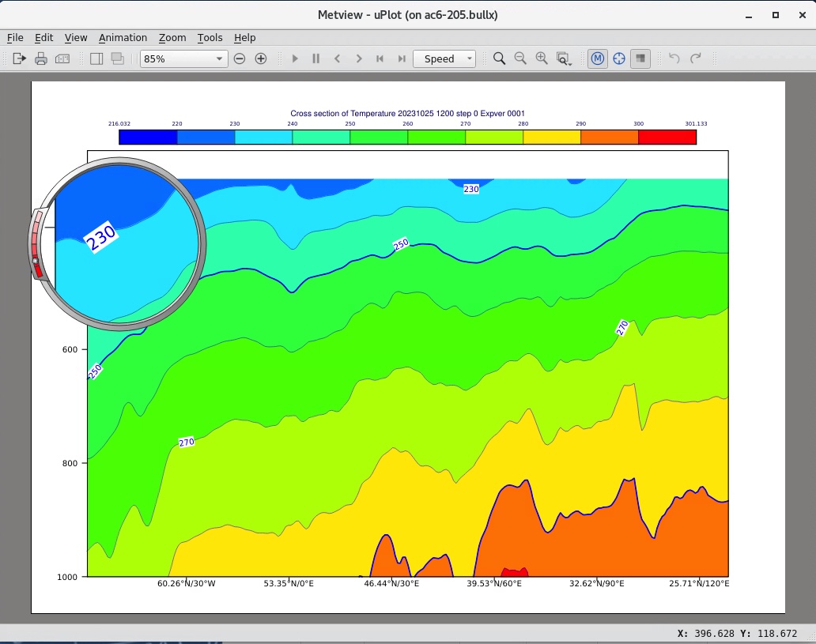Click the 230 contour label at plot top
The width and height of the screenshot is (816, 644).
click(x=471, y=189)
